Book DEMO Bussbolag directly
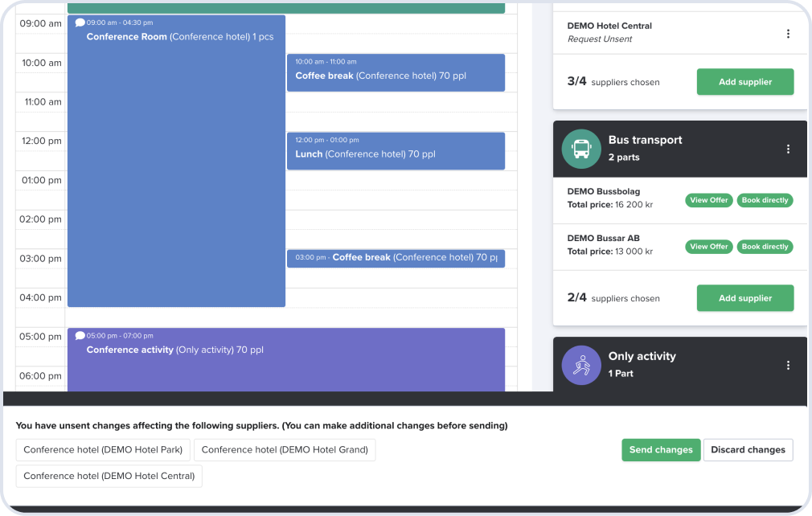This screenshot has width=812, height=516. coord(765,200)
